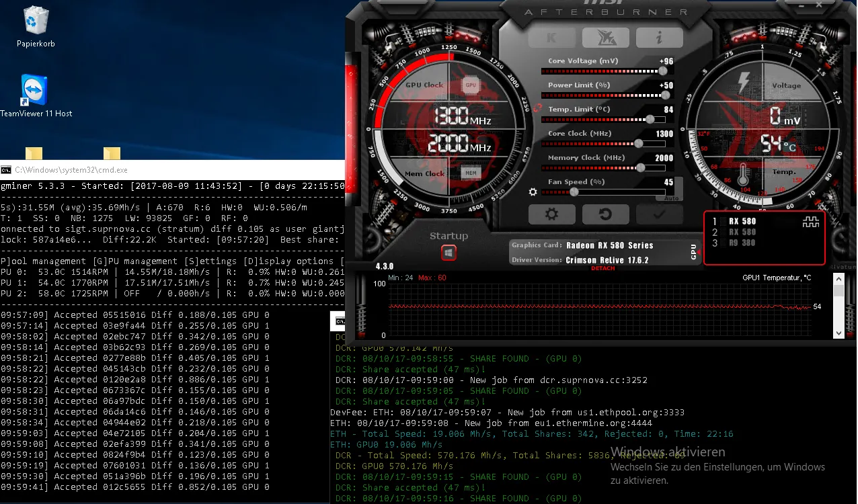The width and height of the screenshot is (858, 504).
Task: Click the second console window's title icon
Action: pos(340,322)
